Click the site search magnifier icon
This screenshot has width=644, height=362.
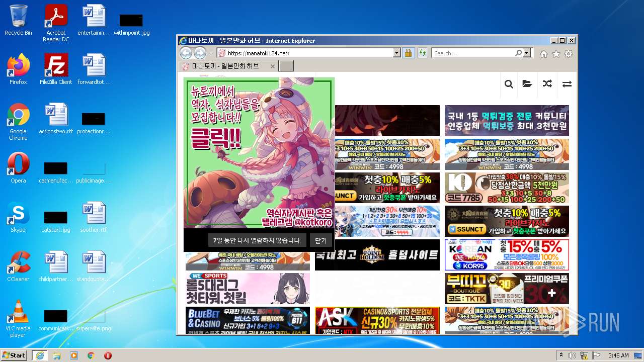(x=509, y=84)
